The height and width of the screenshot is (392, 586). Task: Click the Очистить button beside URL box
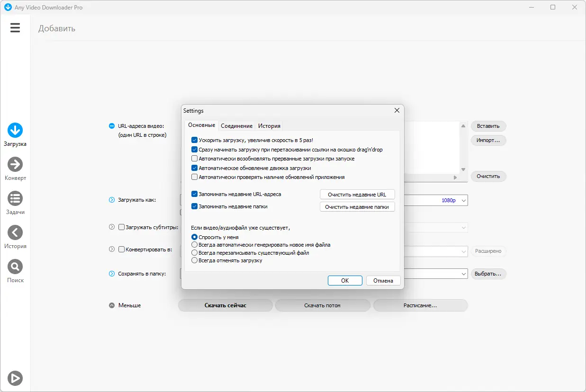click(488, 176)
